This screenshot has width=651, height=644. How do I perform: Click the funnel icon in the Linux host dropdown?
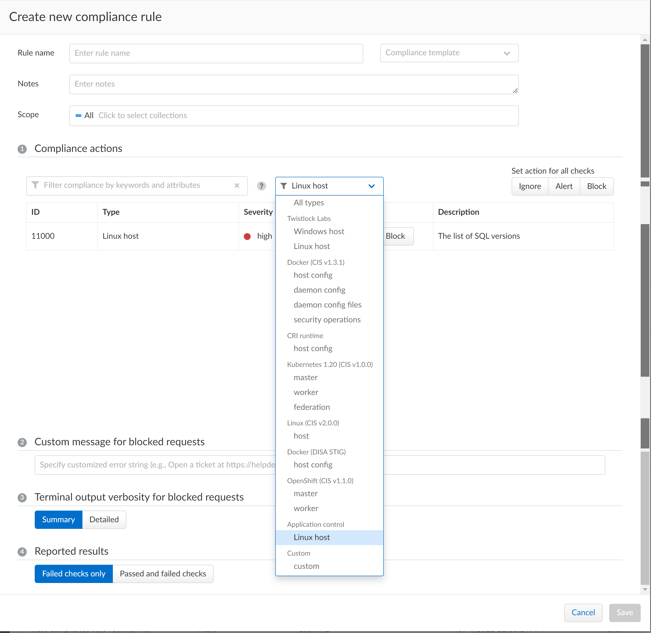pyautogui.click(x=284, y=186)
